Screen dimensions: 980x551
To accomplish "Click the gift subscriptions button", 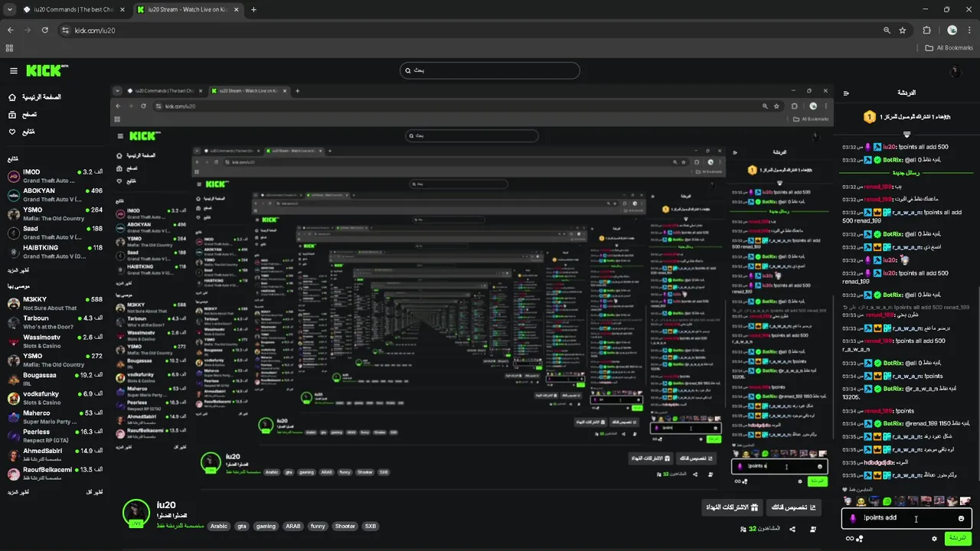I will 730,507.
